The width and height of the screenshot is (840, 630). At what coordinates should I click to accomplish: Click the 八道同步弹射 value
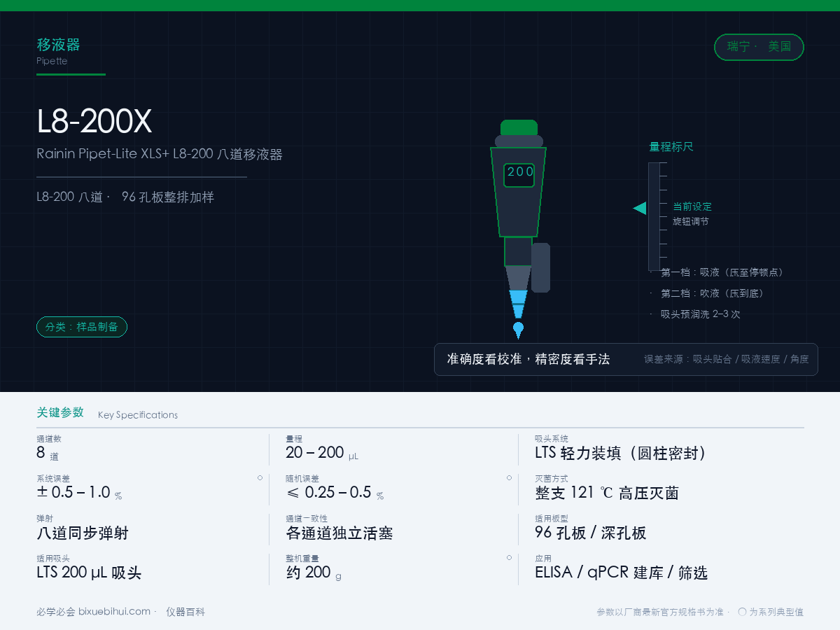(x=83, y=533)
